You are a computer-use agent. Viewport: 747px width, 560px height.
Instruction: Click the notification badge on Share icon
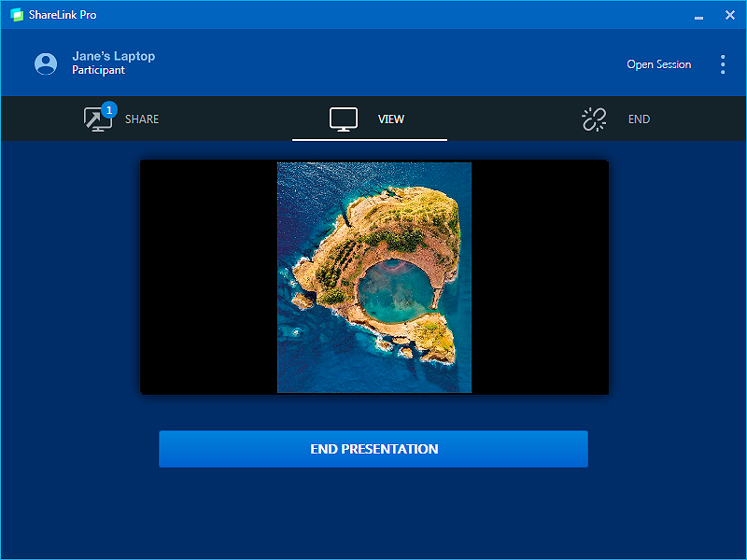coord(109,109)
